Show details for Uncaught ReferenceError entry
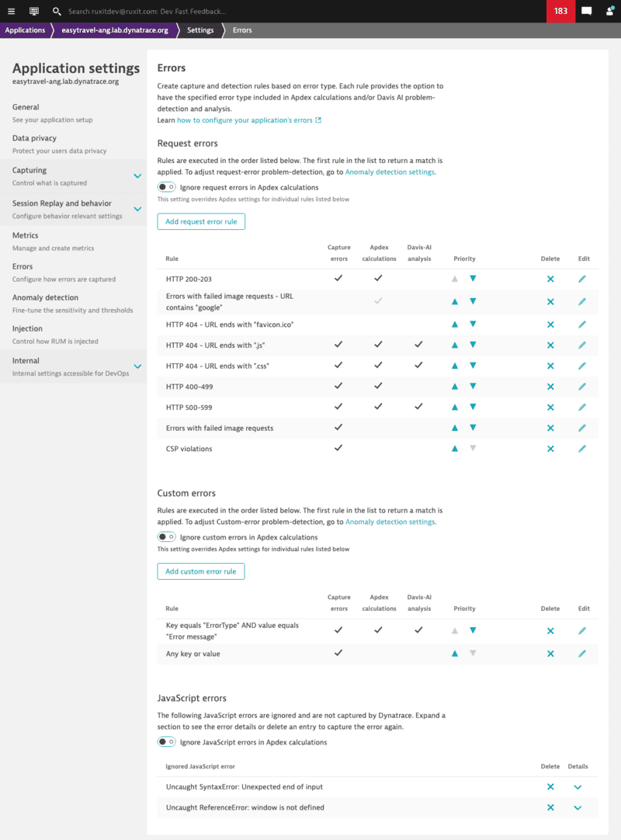This screenshot has height=840, width=621. click(578, 807)
